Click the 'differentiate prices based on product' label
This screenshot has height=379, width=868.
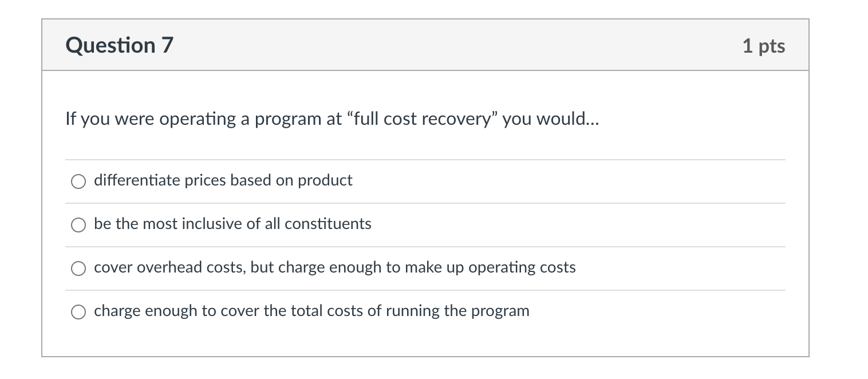223,180
